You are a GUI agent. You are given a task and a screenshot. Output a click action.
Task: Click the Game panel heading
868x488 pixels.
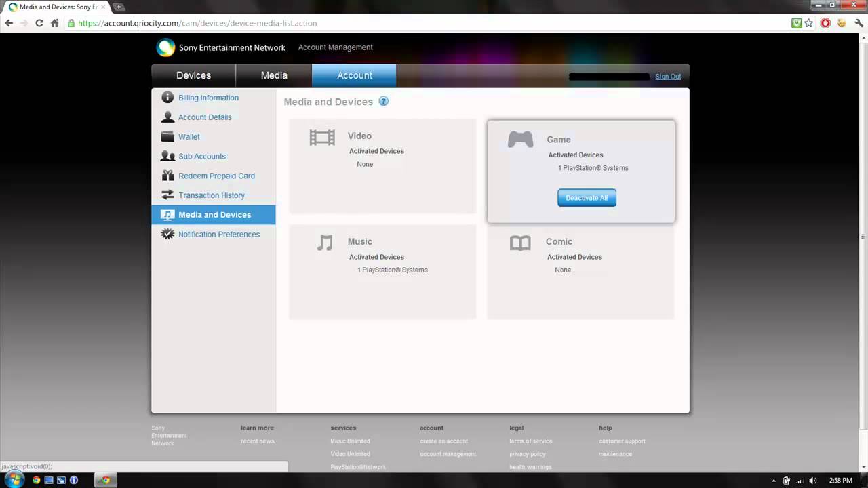click(559, 140)
